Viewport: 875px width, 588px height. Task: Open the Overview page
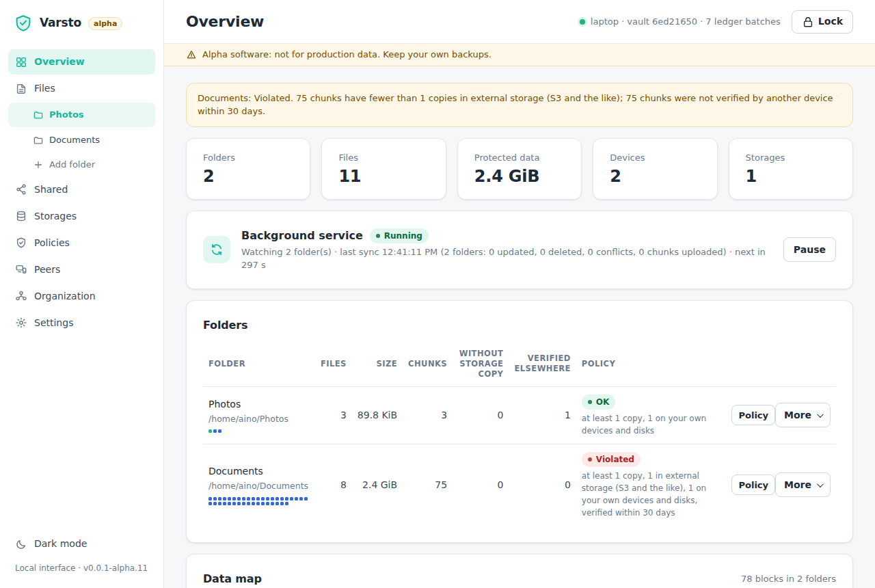82,62
